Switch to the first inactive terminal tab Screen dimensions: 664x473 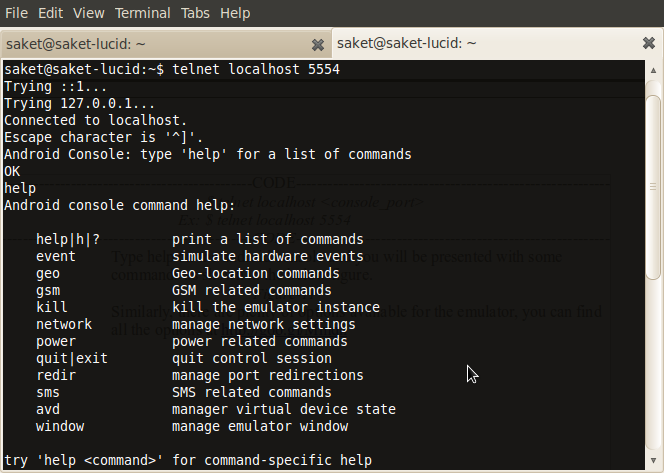[x=150, y=45]
